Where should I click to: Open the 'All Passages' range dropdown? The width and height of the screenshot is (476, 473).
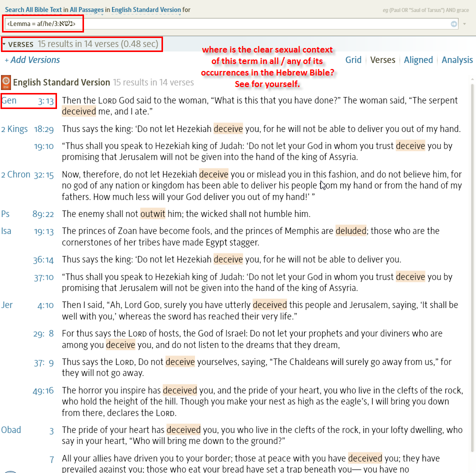86,10
